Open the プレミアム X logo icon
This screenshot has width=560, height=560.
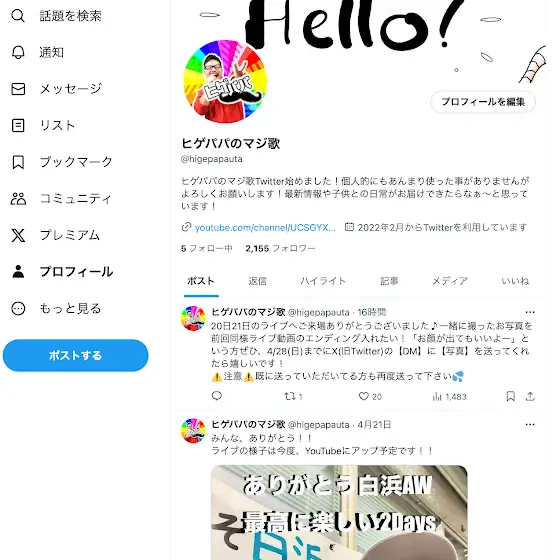coord(18,235)
